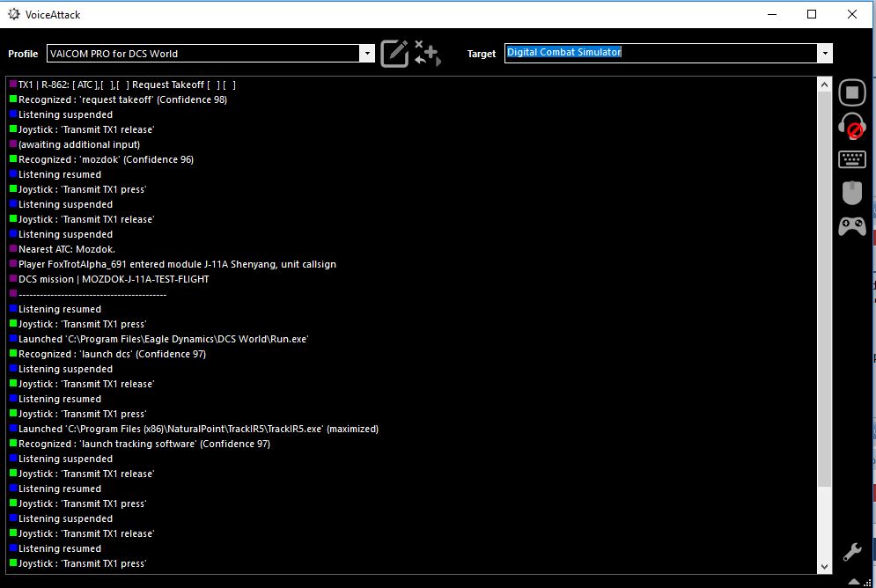Minimize the VoiceAttack window

pos(773,14)
